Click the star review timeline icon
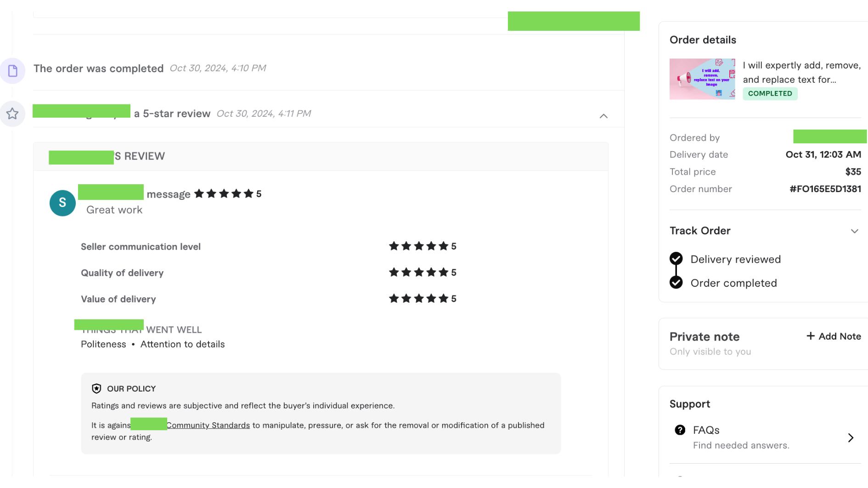The image size is (868, 488). 12,113
